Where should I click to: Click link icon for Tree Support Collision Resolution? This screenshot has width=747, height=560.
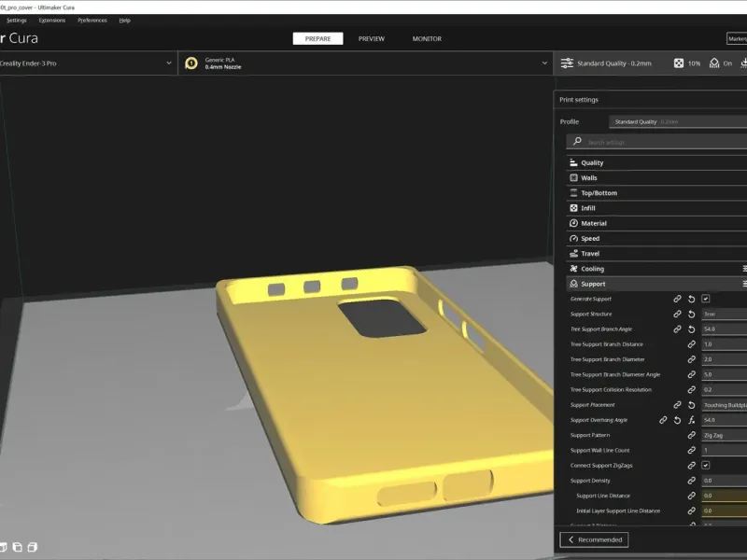click(x=691, y=389)
